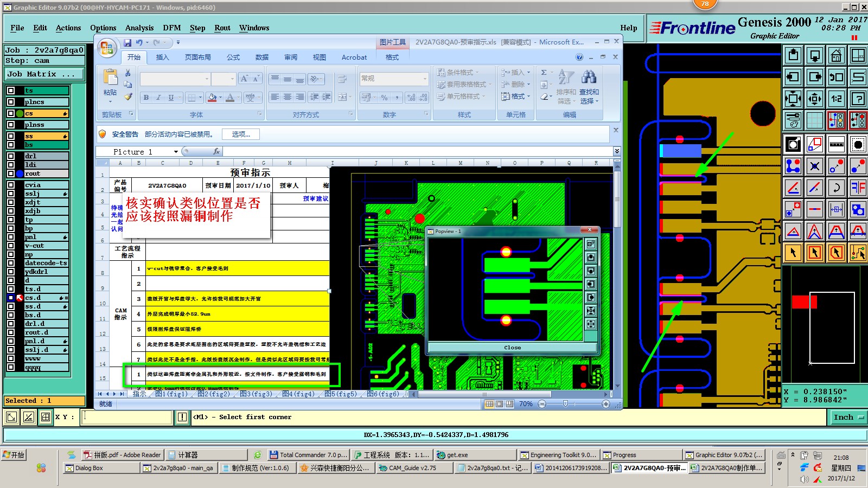Expand the Excel formula bar chevron
The width and height of the screenshot is (868, 488).
617,151
